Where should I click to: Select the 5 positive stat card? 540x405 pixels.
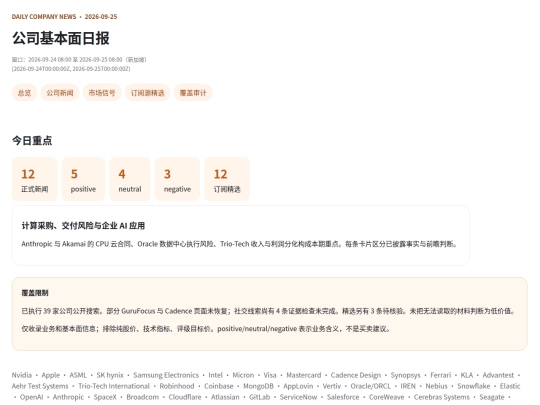pos(83,179)
